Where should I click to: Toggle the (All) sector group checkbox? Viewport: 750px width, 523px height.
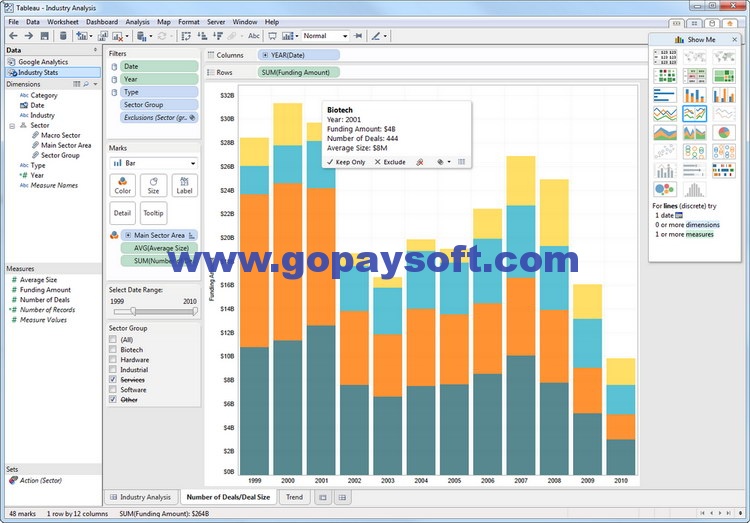tap(113, 339)
